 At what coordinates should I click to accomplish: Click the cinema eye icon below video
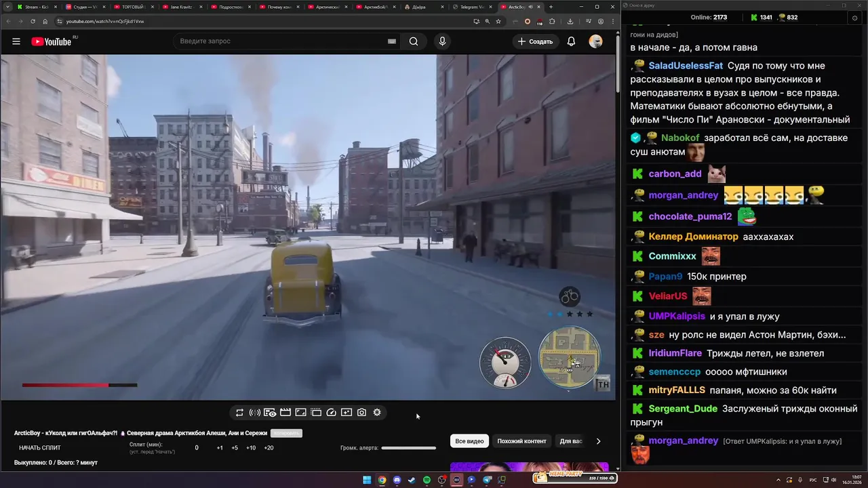pyautogui.click(x=270, y=412)
